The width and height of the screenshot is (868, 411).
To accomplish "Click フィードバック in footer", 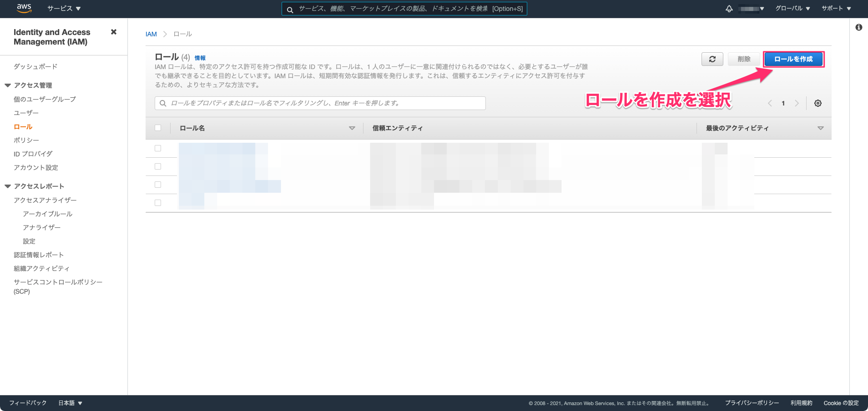I will [28, 403].
